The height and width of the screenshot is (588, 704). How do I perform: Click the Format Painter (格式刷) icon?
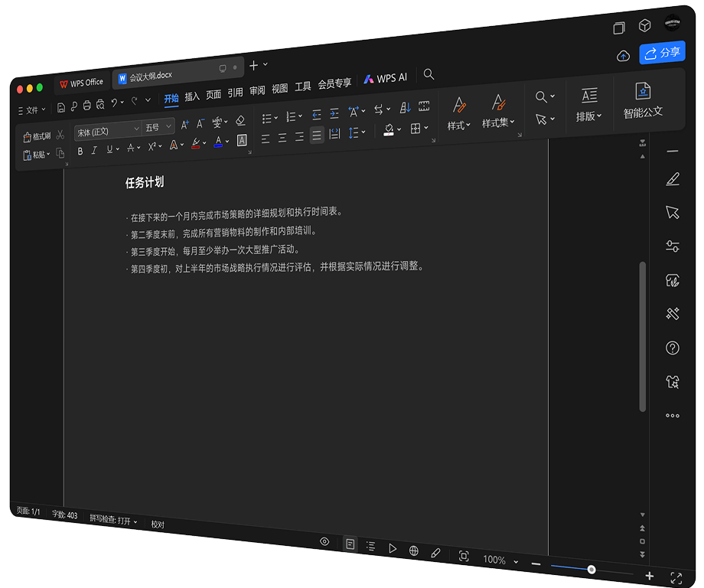[x=28, y=136]
